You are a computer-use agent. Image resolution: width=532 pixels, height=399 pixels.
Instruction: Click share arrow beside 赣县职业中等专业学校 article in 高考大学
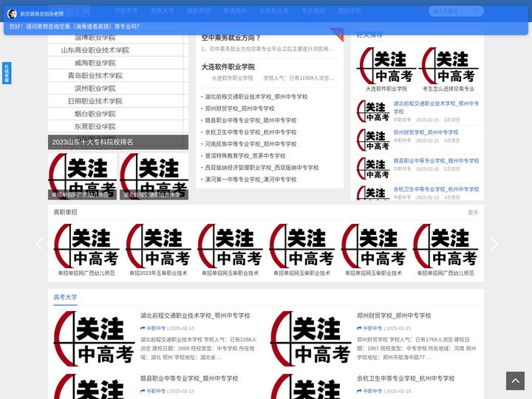point(143,391)
